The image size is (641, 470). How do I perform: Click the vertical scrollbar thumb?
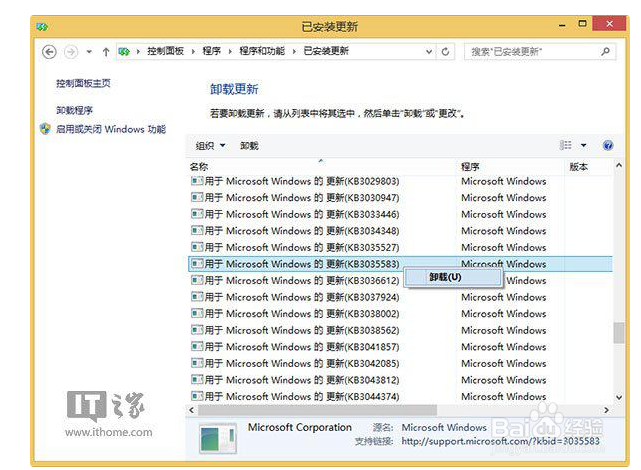click(619, 333)
